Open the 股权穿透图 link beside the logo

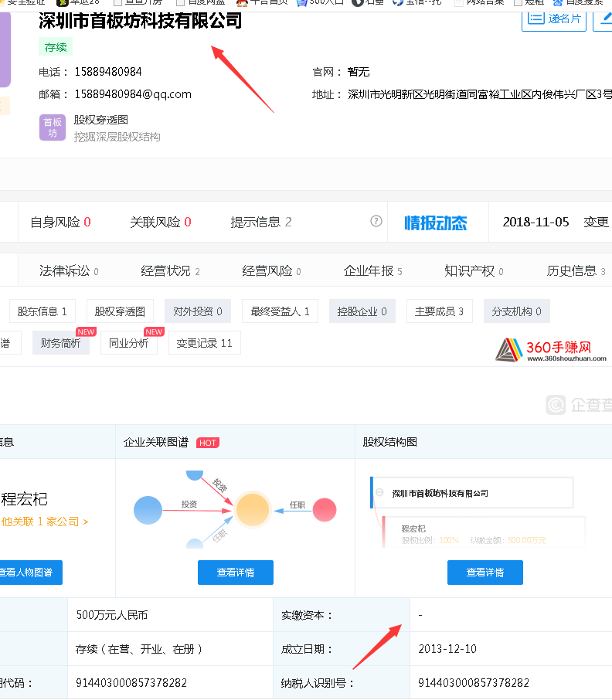click(x=101, y=120)
